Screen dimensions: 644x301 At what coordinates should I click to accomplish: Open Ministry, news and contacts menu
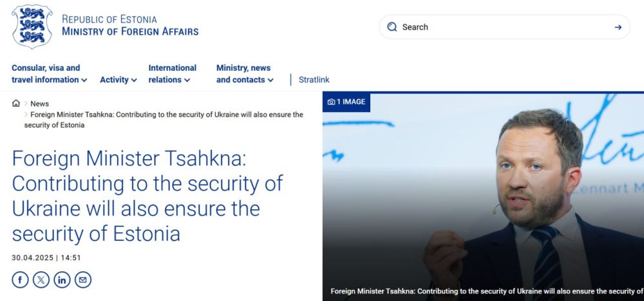point(245,73)
